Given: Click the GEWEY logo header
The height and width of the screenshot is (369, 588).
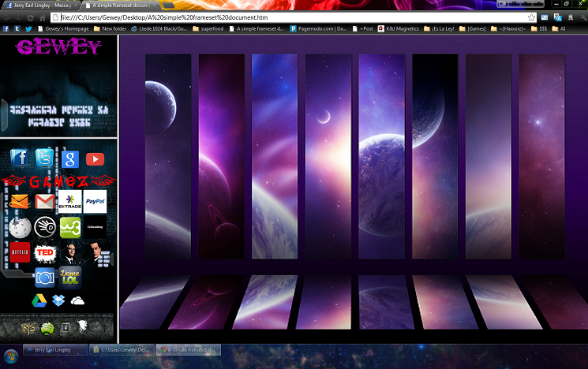Looking at the screenshot, I should point(58,47).
